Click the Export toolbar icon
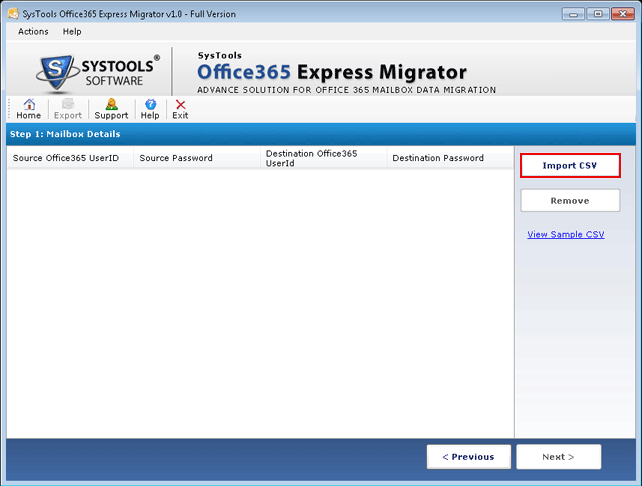The height and width of the screenshot is (486, 642). coord(68,109)
